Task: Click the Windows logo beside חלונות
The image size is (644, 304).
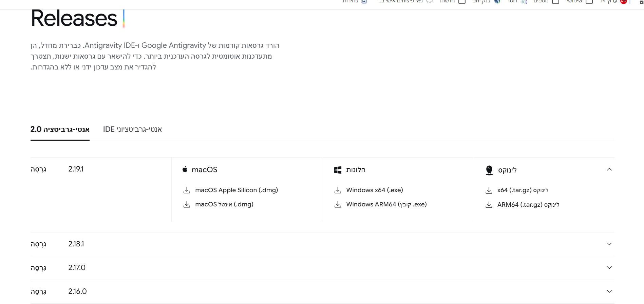Action: 338,170
